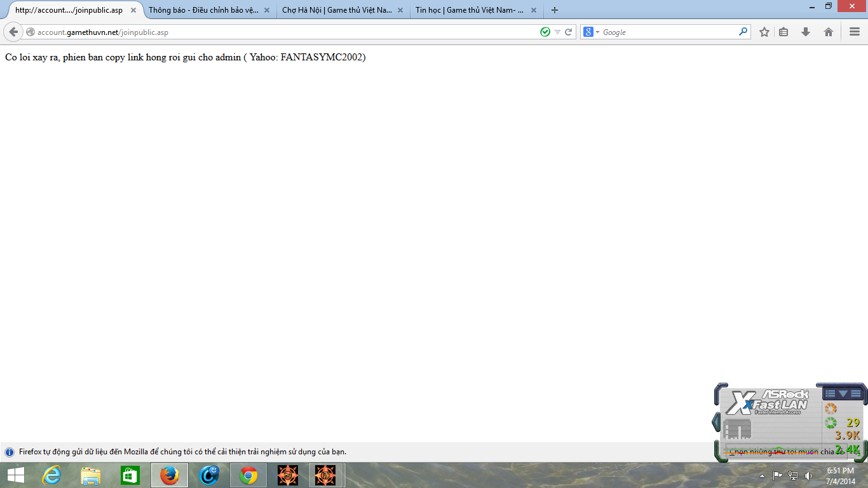Open Cốc Cốc browser from taskbar
The height and width of the screenshot is (488, 868).
(209, 475)
